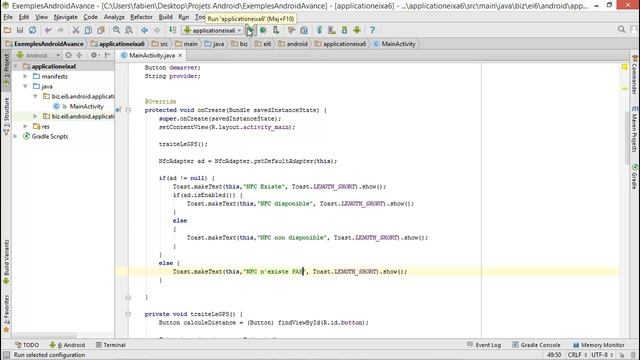Open the Navigate menu

(x=65, y=17)
